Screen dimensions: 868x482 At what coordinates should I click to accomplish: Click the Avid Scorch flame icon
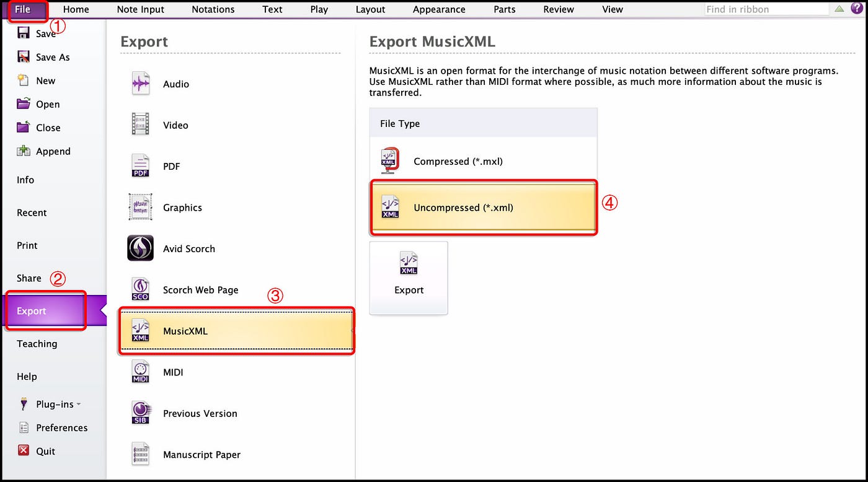click(x=141, y=248)
